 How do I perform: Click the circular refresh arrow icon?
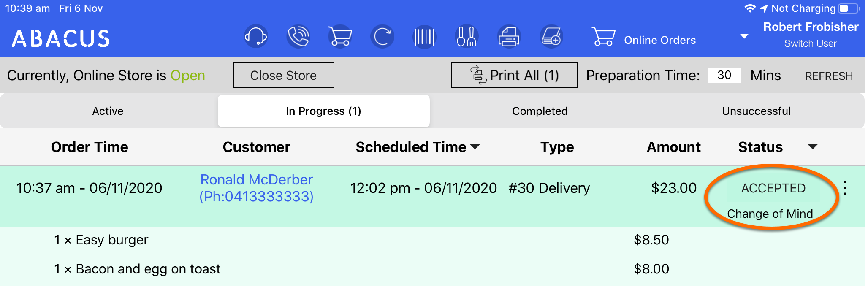[382, 37]
